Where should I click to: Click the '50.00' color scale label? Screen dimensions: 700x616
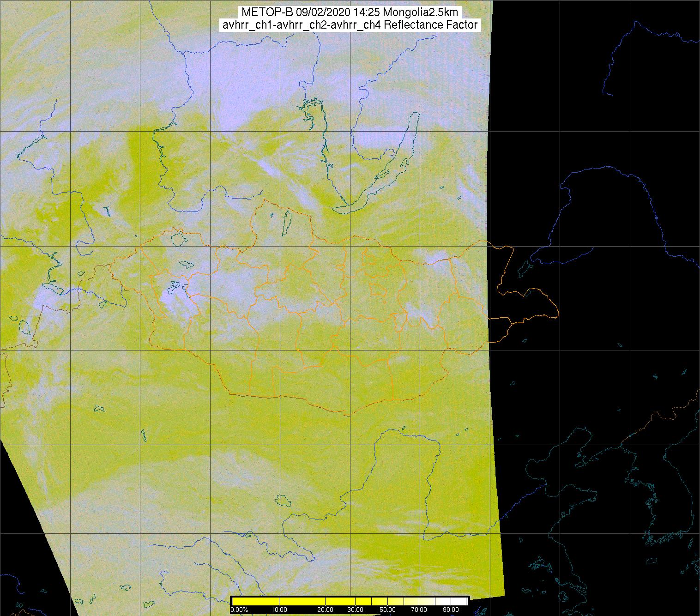click(x=387, y=610)
